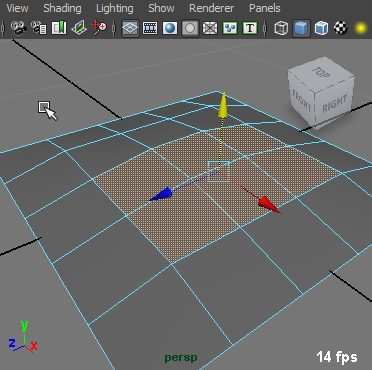
Task: Select the Smooth Shade All cube icon
Action: point(301,28)
